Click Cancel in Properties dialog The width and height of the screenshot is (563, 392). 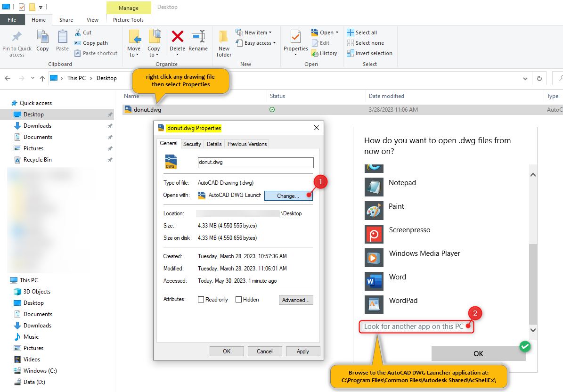pos(265,351)
